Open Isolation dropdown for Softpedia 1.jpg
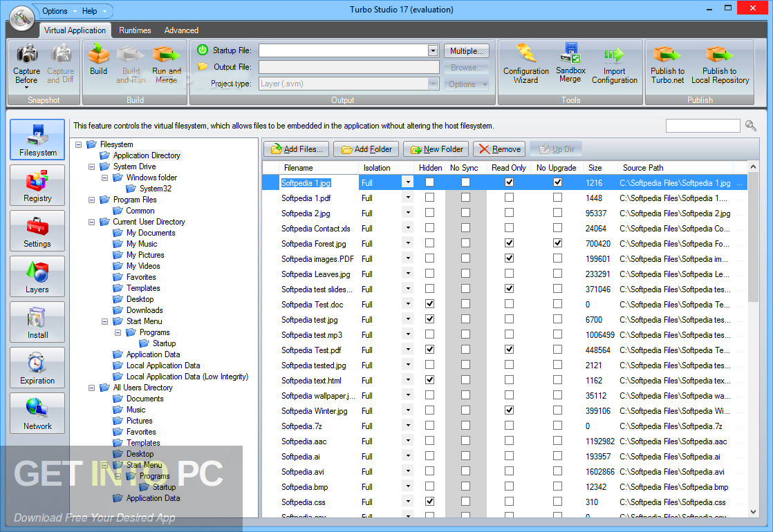The height and width of the screenshot is (532, 773). click(408, 182)
